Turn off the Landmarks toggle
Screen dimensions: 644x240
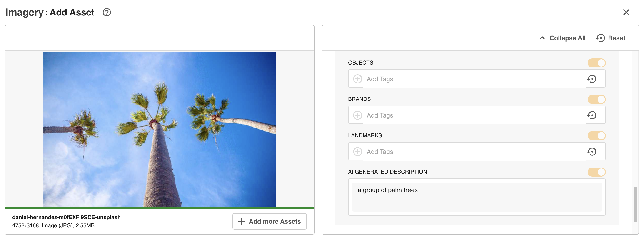596,136
